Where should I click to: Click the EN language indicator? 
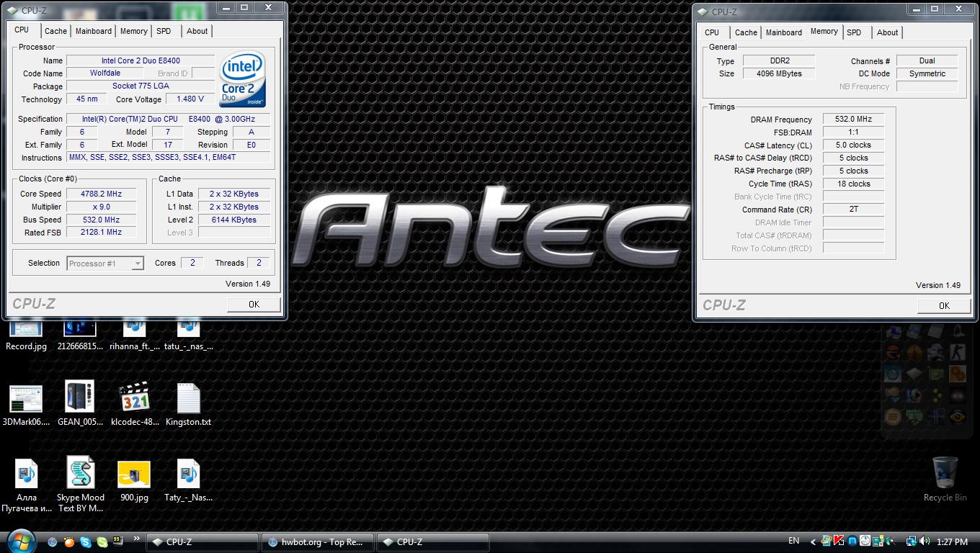(x=794, y=541)
